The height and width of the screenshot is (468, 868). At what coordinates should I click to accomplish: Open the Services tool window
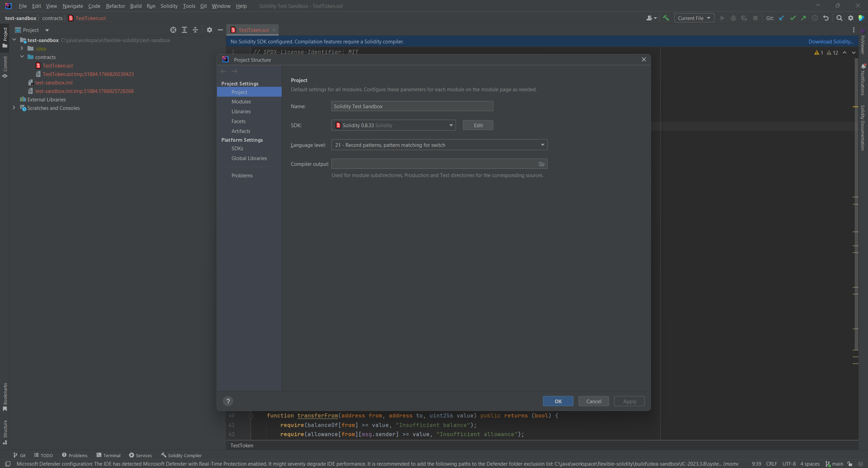[140, 455]
